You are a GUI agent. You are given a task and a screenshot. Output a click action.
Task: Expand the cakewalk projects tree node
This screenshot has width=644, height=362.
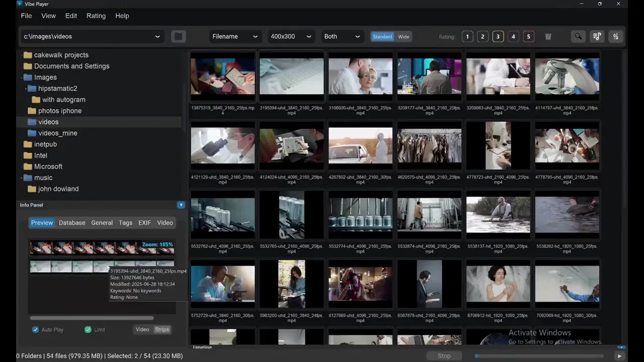22,55
